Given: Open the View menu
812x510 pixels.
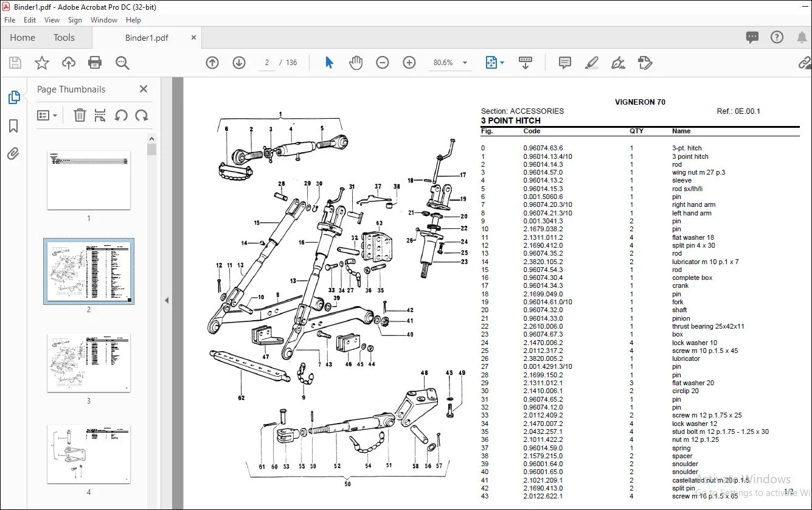Looking at the screenshot, I should [52, 20].
